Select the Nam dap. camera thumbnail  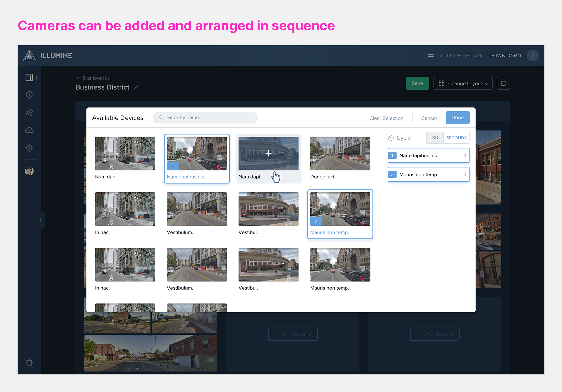(x=125, y=153)
